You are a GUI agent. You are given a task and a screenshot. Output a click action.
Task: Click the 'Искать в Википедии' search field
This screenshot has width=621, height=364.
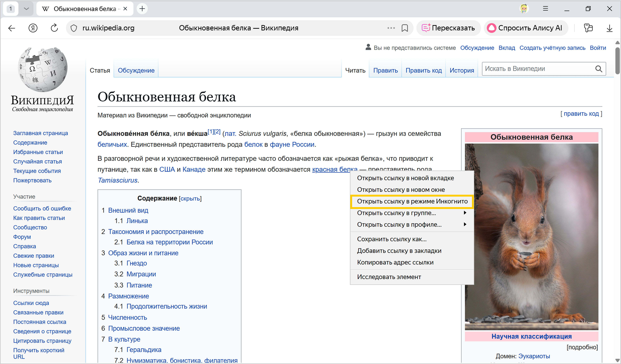tap(537, 69)
